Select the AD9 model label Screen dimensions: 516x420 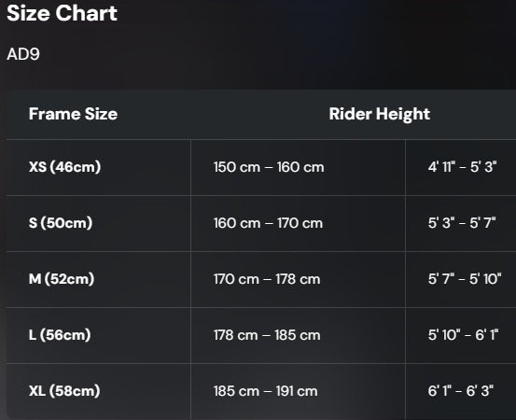pyautogui.click(x=23, y=54)
